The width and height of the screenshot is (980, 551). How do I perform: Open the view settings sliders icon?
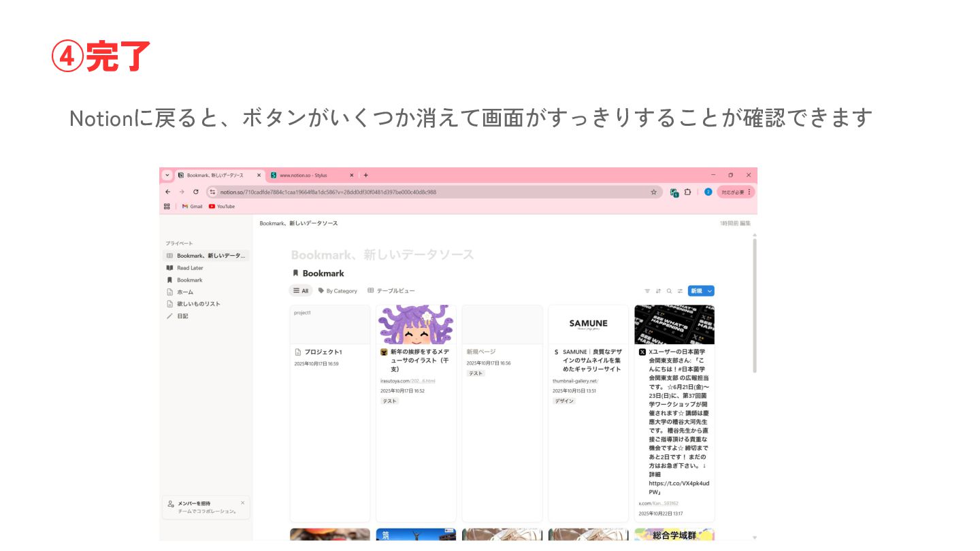[680, 290]
